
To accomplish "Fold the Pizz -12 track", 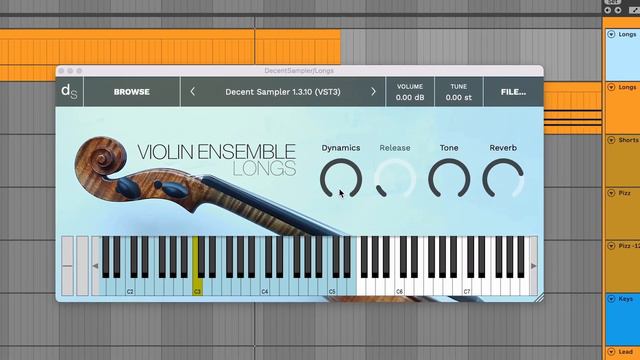I will [611, 246].
